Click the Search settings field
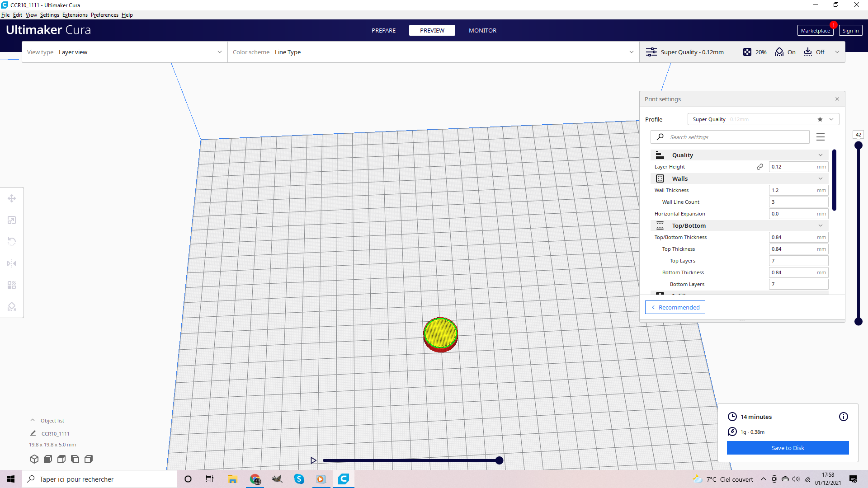The width and height of the screenshot is (868, 488). click(730, 137)
